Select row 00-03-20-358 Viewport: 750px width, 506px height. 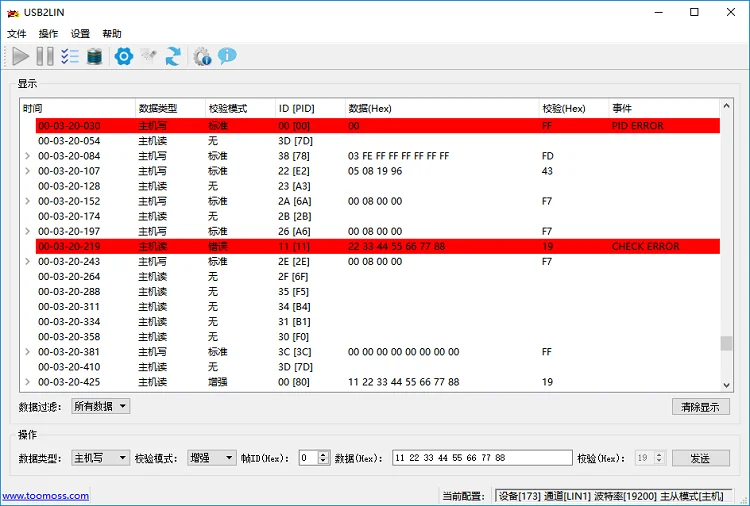pos(378,337)
